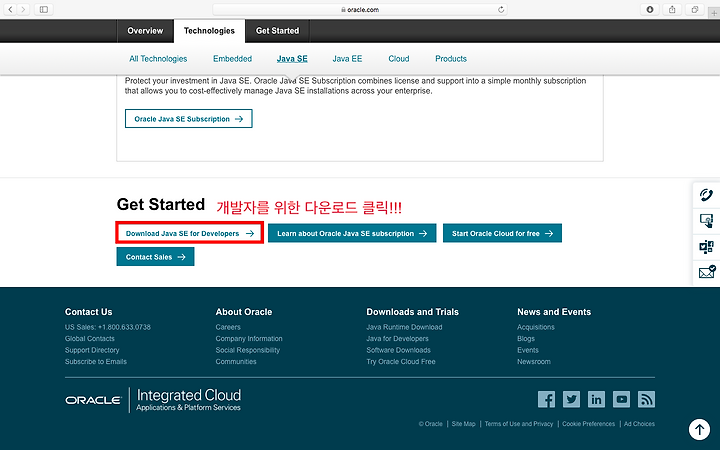Screen dimensions: 720x450
Task: Open the Events footer link
Action: tap(528, 350)
